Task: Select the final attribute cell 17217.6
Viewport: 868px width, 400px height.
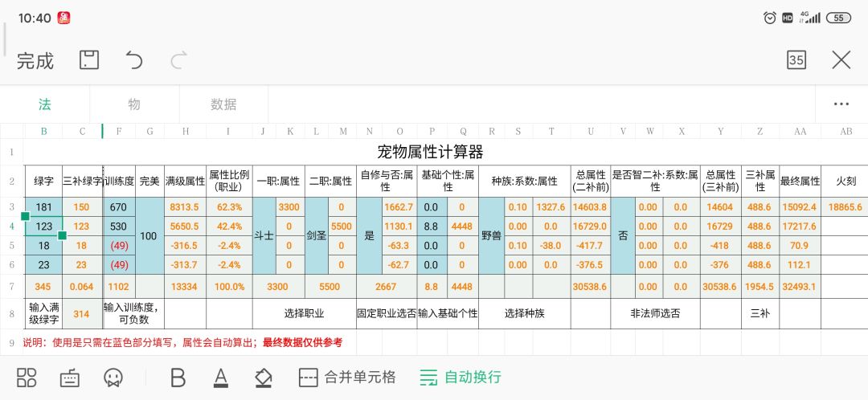Action: coord(800,227)
